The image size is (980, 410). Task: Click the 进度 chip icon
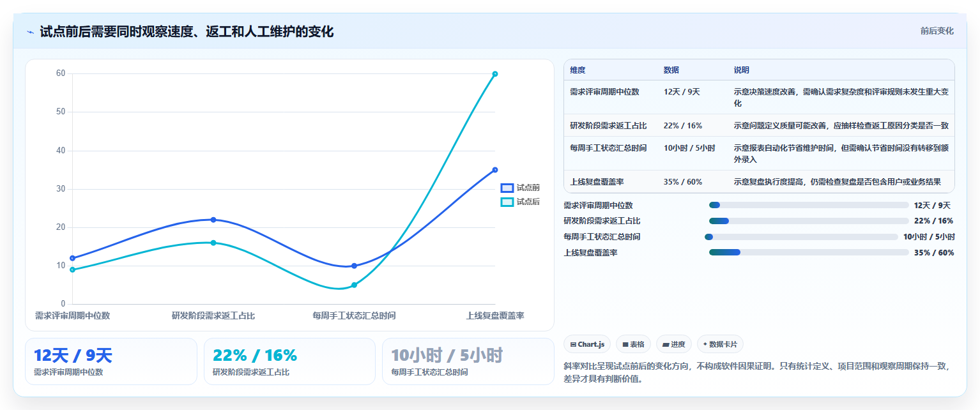[x=666, y=344]
